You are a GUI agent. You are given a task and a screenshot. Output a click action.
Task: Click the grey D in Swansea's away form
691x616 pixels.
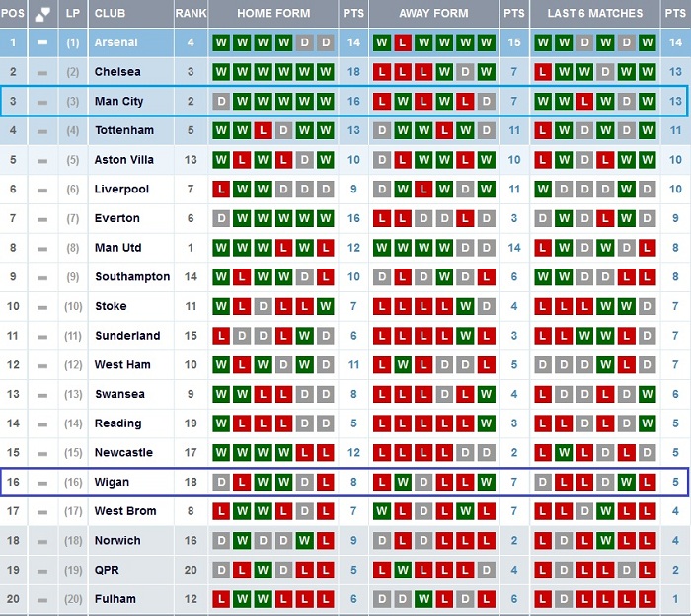(x=444, y=394)
